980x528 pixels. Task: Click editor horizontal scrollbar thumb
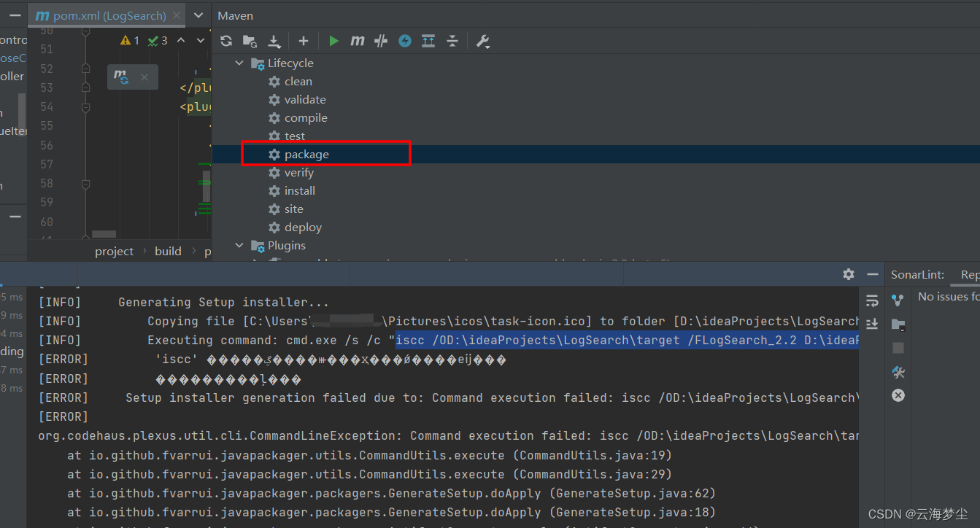point(104,234)
